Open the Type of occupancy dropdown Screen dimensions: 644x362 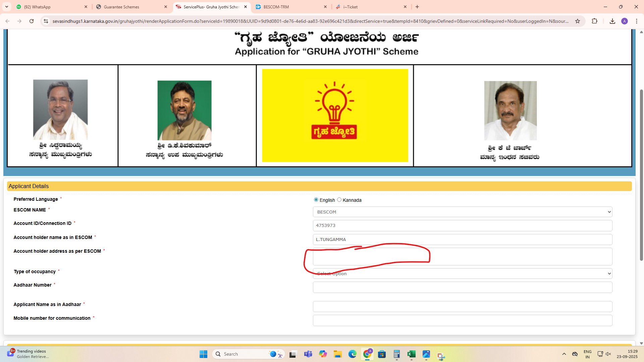pyautogui.click(x=462, y=274)
